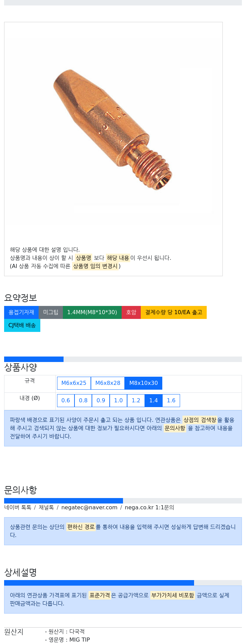
Task: Click the copper MIG tip product image
Action: pos(113,130)
